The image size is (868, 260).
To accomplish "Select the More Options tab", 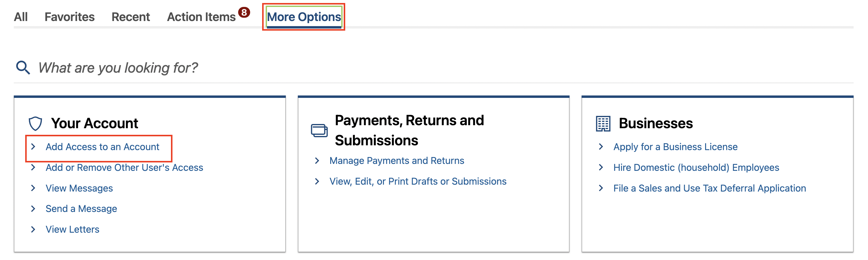I will 304,17.
